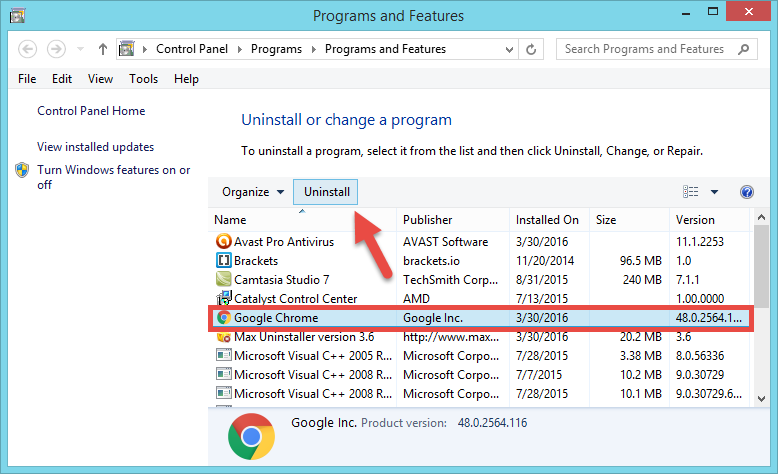The height and width of the screenshot is (474, 778).
Task: Sort by the Publisher column header
Action: pyautogui.click(x=453, y=220)
